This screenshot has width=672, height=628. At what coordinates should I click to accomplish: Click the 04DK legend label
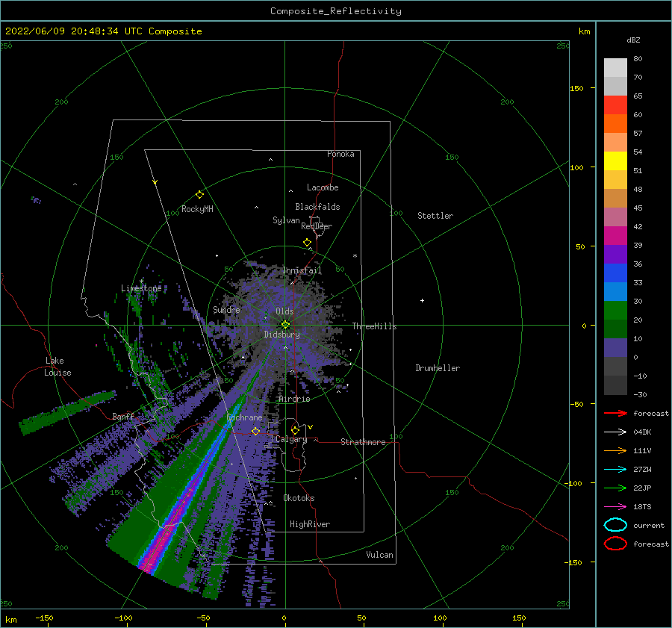coord(642,432)
